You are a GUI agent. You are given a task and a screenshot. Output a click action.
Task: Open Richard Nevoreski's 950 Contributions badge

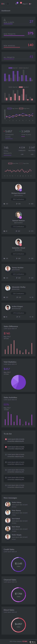point(18,199)
